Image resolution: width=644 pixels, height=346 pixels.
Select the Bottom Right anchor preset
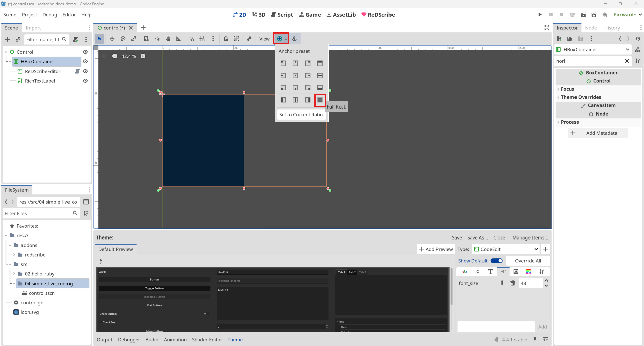(x=308, y=88)
